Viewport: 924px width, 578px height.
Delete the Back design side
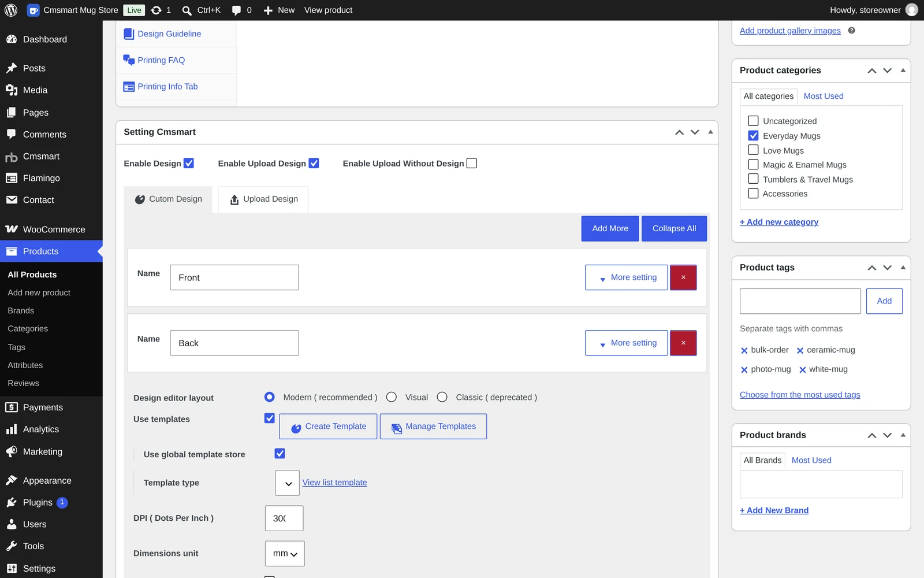(x=683, y=343)
